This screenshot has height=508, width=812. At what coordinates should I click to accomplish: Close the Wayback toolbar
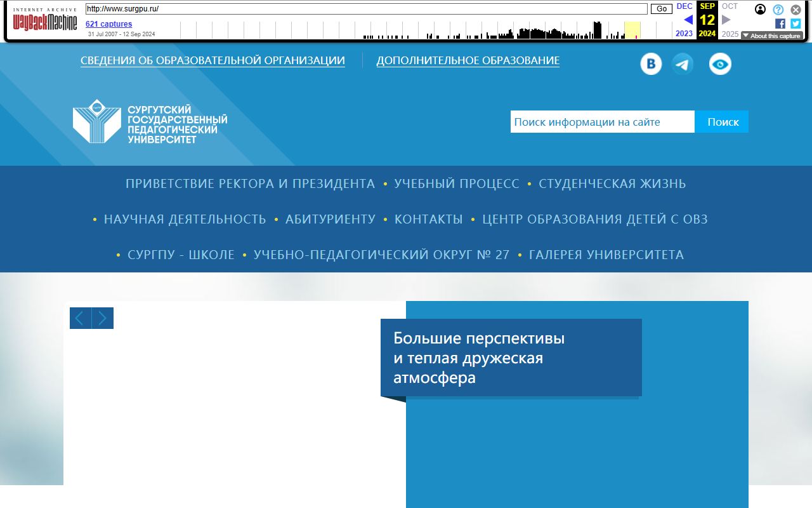tap(796, 10)
